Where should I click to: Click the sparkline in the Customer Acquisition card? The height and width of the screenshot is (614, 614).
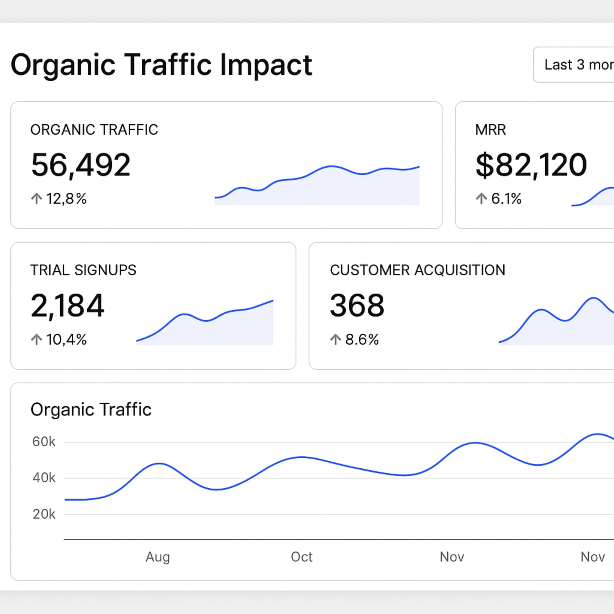(x=557, y=324)
